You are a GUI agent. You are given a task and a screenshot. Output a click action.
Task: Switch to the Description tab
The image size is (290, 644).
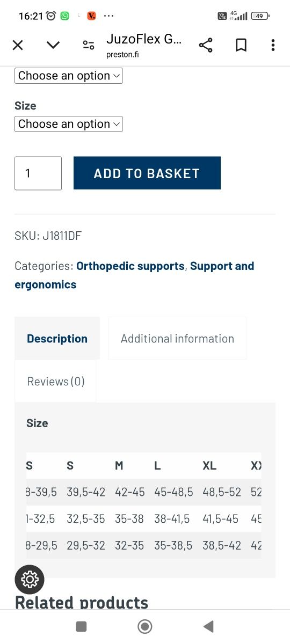(57, 339)
